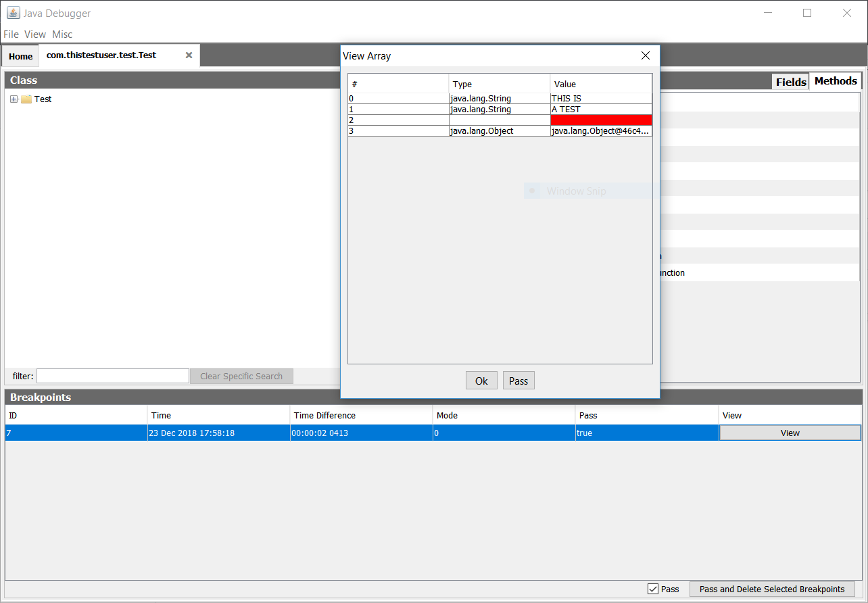Click Pass in View Array dialog

[519, 381]
